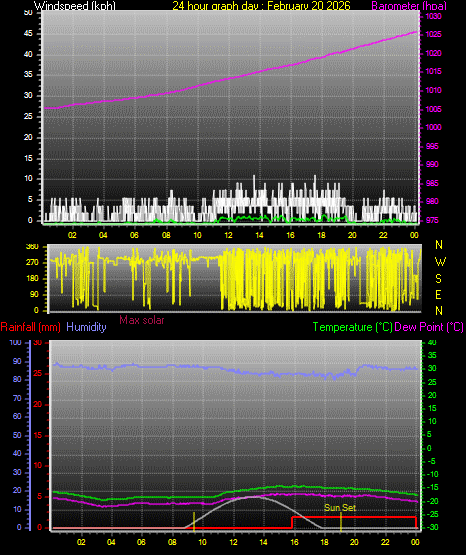
Task: Click the "-15" temperature scale value
Action: click(x=432, y=487)
